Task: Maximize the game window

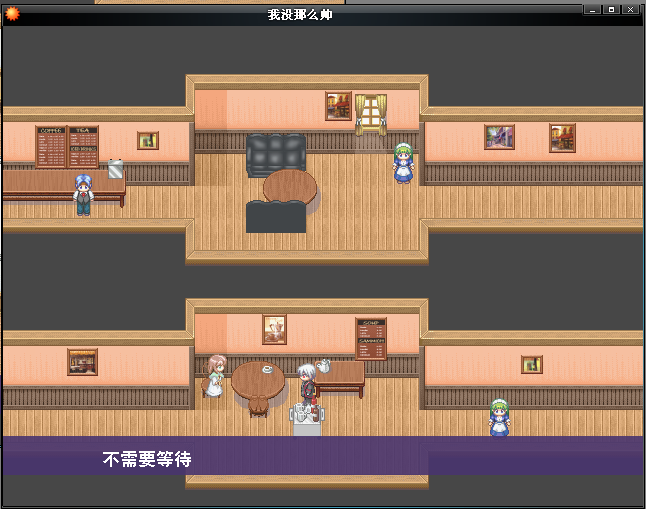Action: (x=611, y=9)
